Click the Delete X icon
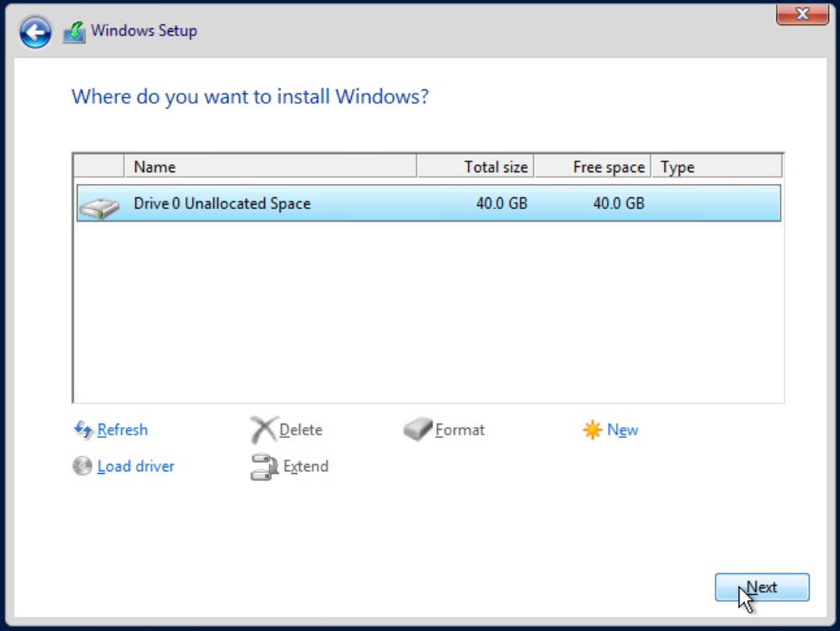The height and width of the screenshot is (631, 840). coord(263,430)
